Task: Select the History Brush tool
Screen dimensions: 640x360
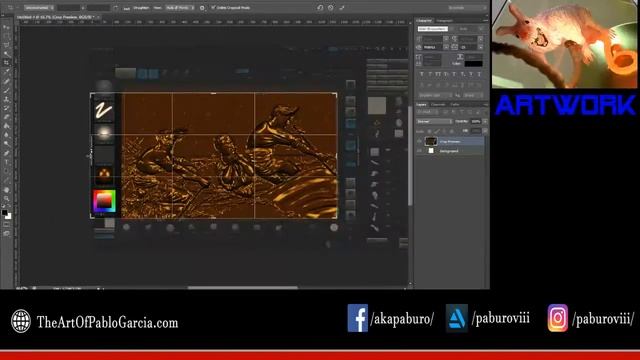Action: point(6,108)
